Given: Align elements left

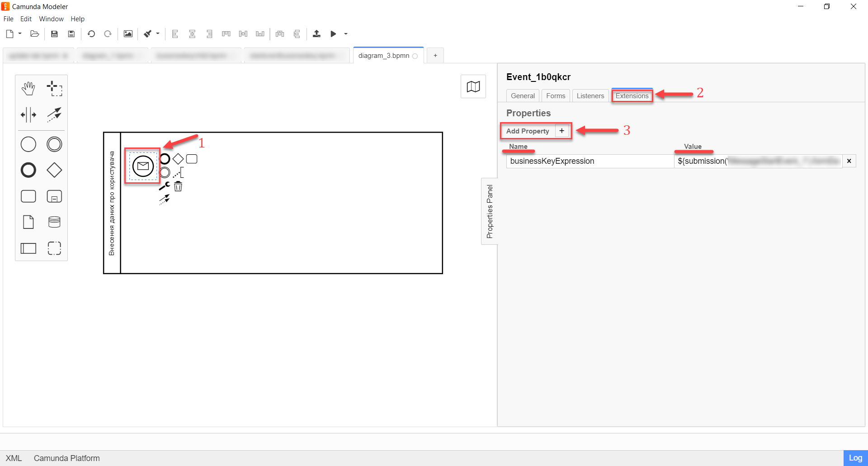Looking at the screenshot, I should (x=175, y=34).
